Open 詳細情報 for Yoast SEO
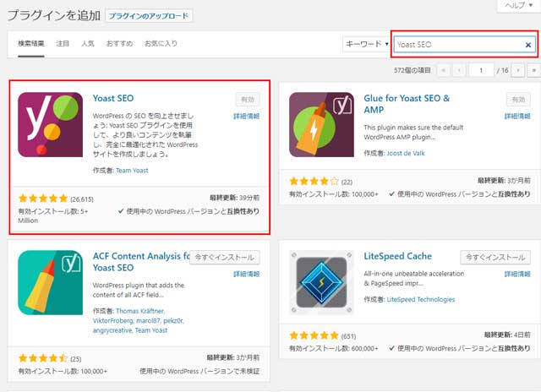 (x=246, y=117)
